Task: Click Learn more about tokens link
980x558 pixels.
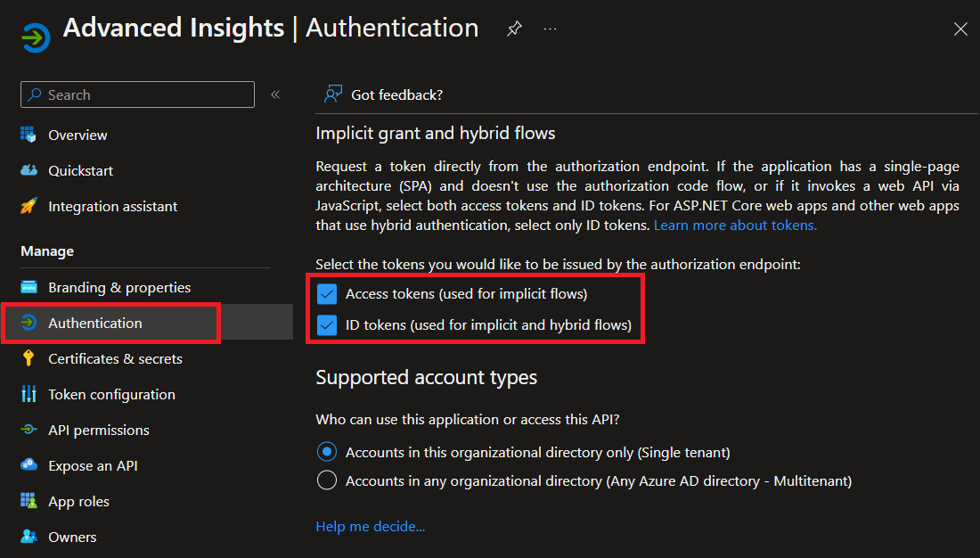Action: (x=735, y=226)
